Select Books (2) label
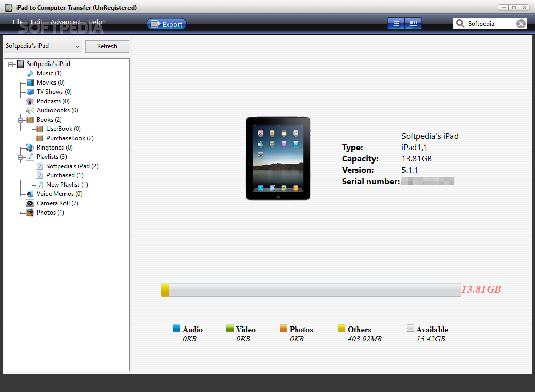The width and height of the screenshot is (535, 392). pos(49,120)
